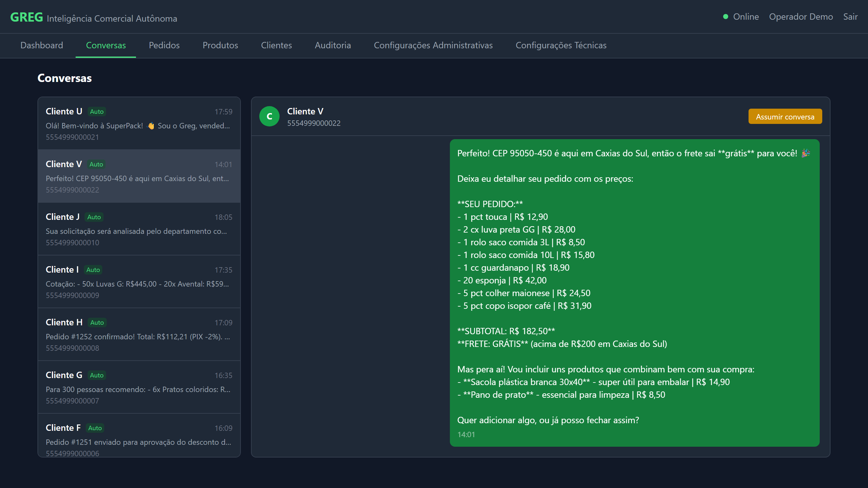Click the Auto badge next to Cliente U
This screenshot has height=488, width=868.
97,112
